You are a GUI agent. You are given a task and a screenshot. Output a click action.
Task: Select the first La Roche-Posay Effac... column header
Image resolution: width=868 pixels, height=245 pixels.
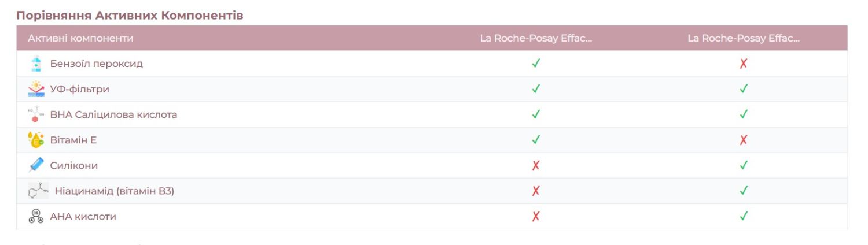[536, 38]
